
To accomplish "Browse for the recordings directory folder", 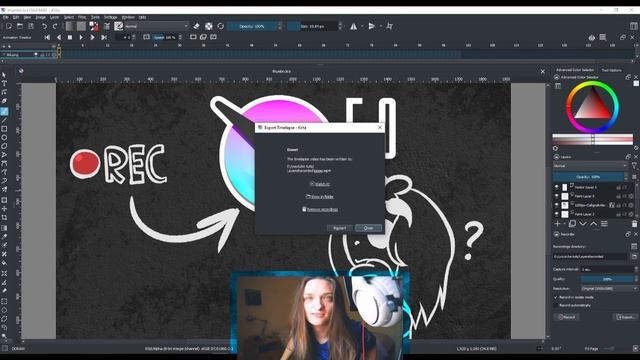I will coord(634,256).
